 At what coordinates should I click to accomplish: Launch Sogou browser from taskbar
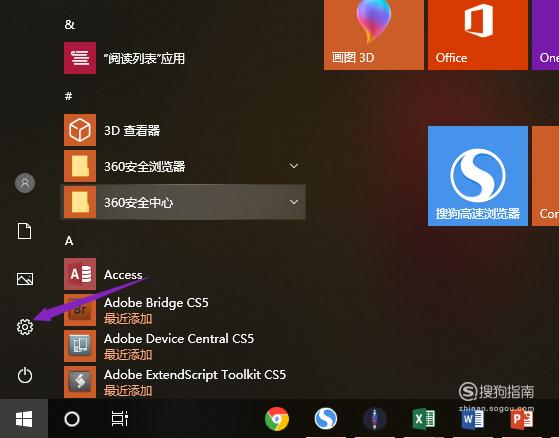coord(326,419)
